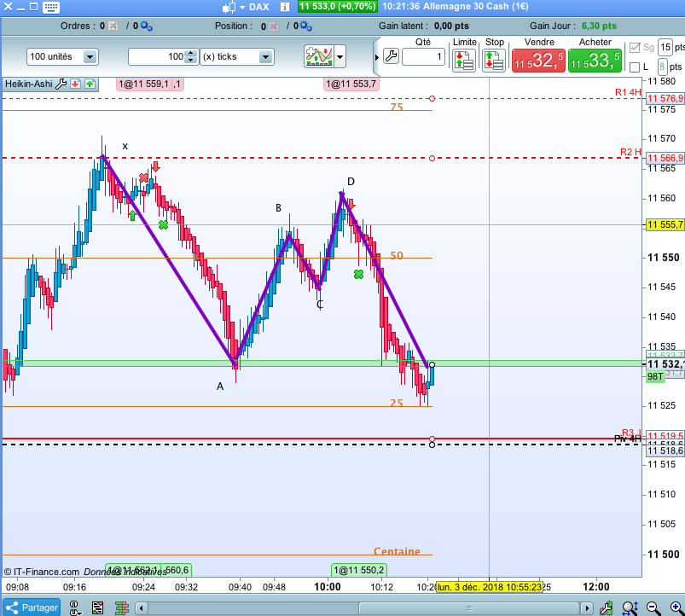
Task: Click the candlestick chart style icon
Action: (229, 7)
